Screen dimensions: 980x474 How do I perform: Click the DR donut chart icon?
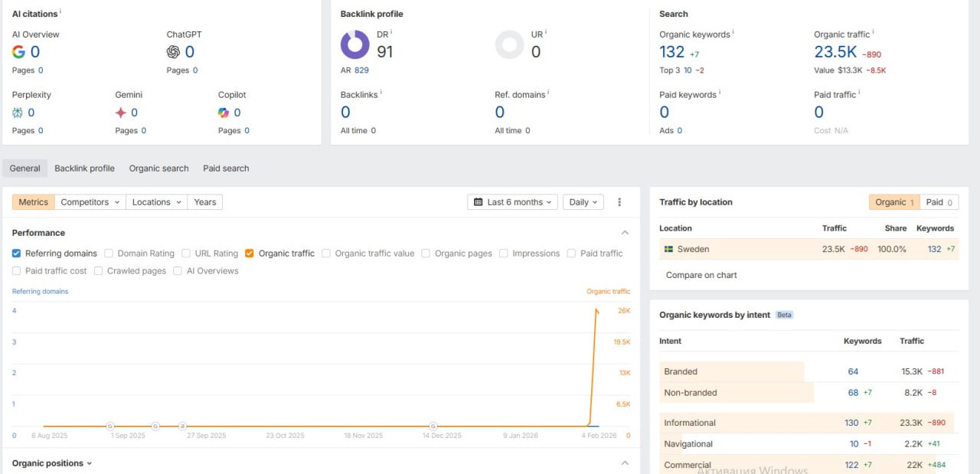[355, 45]
